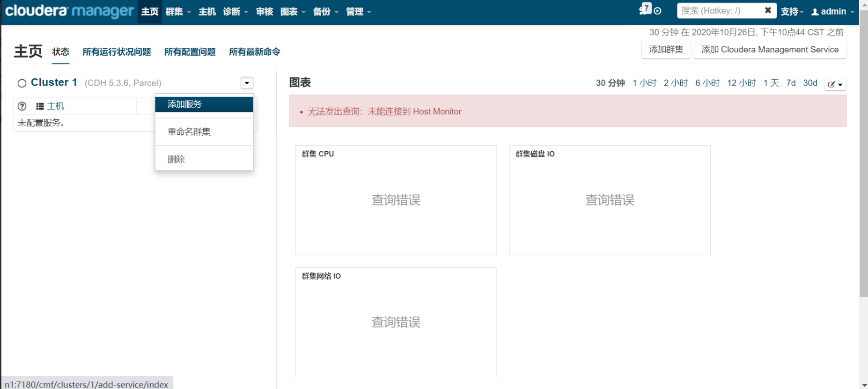868x389 pixels.
Task: Click the help question mark icon beside 主机
Action: coord(22,106)
